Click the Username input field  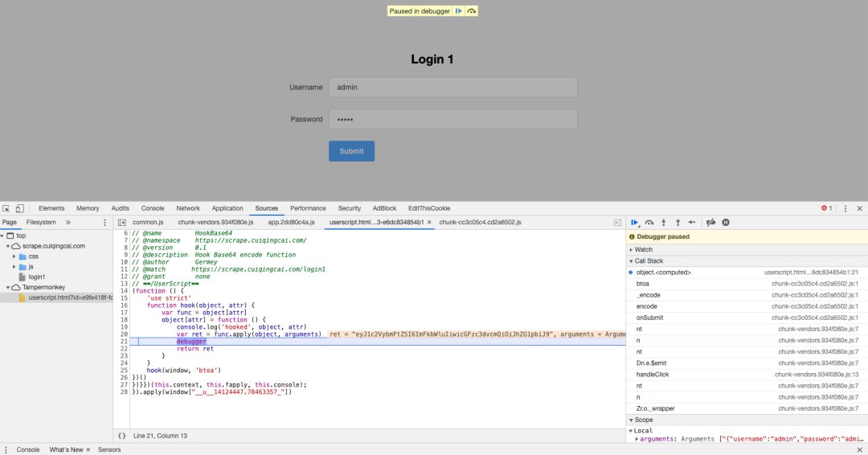(452, 88)
